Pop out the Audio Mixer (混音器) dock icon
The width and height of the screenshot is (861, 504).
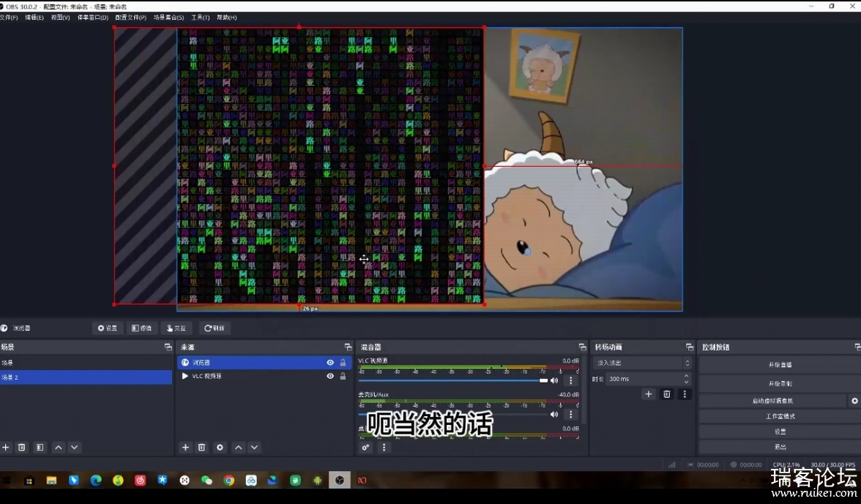coord(582,347)
